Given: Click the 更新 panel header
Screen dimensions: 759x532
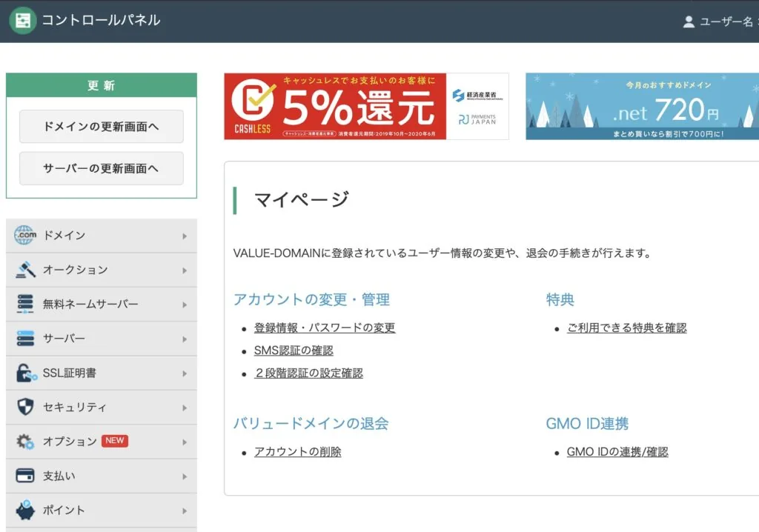Looking at the screenshot, I should [101, 85].
